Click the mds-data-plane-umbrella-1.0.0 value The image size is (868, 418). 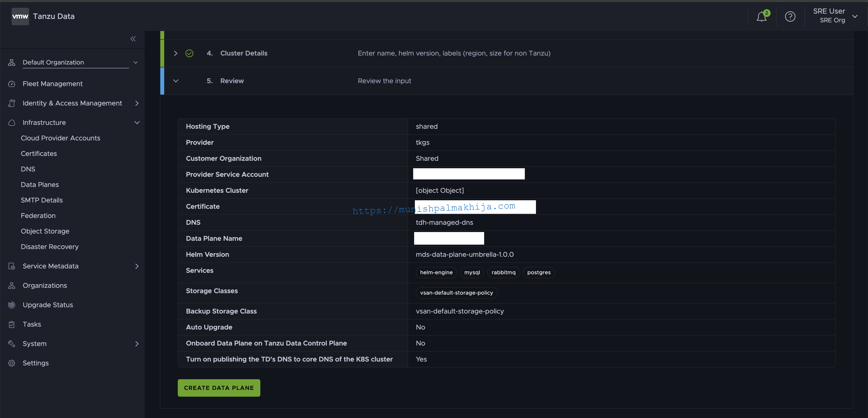[465, 255]
